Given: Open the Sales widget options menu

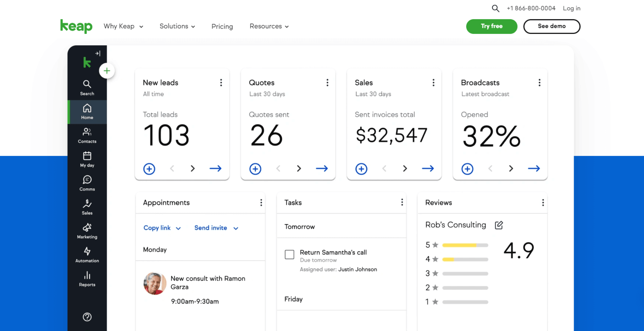Looking at the screenshot, I should [433, 82].
